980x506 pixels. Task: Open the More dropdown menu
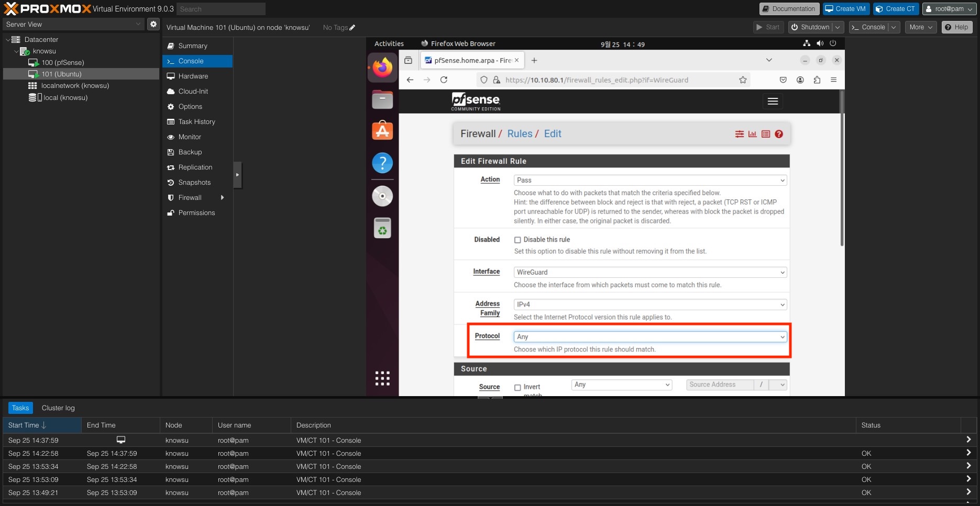(x=921, y=27)
